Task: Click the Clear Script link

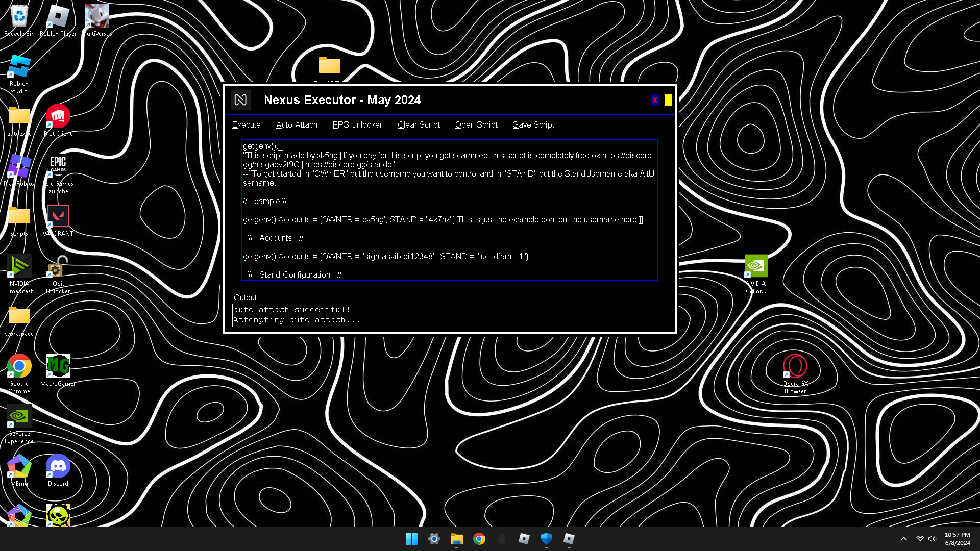Action: coord(419,125)
